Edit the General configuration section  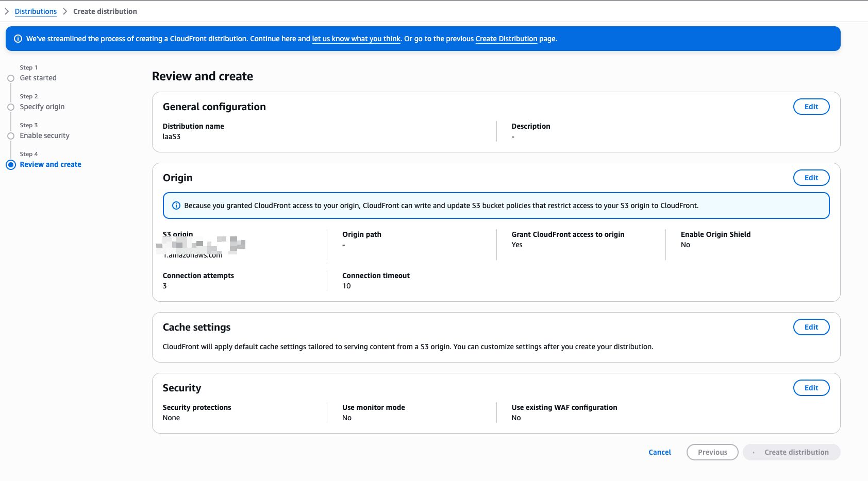click(x=811, y=107)
